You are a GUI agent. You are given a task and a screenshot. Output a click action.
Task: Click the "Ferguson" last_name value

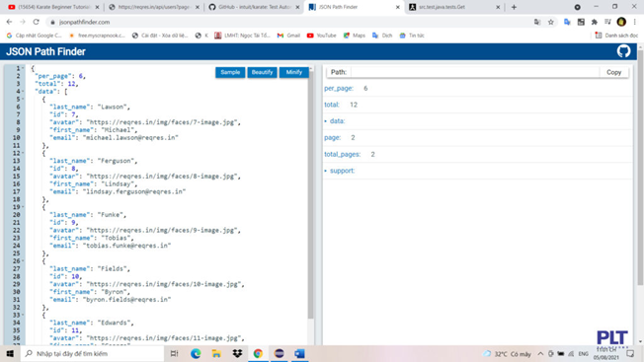pyautogui.click(x=118, y=161)
